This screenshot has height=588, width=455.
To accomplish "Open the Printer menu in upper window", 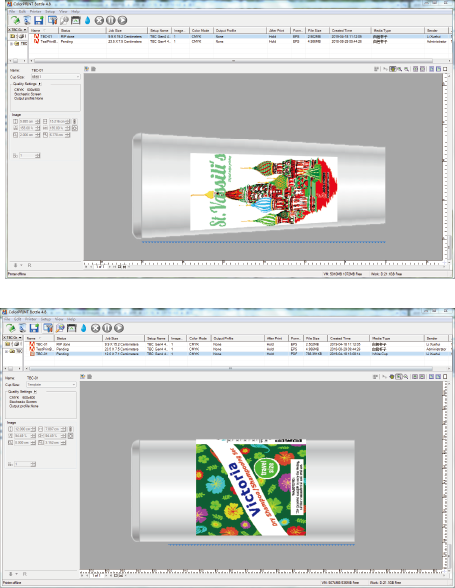I will click(36, 12).
